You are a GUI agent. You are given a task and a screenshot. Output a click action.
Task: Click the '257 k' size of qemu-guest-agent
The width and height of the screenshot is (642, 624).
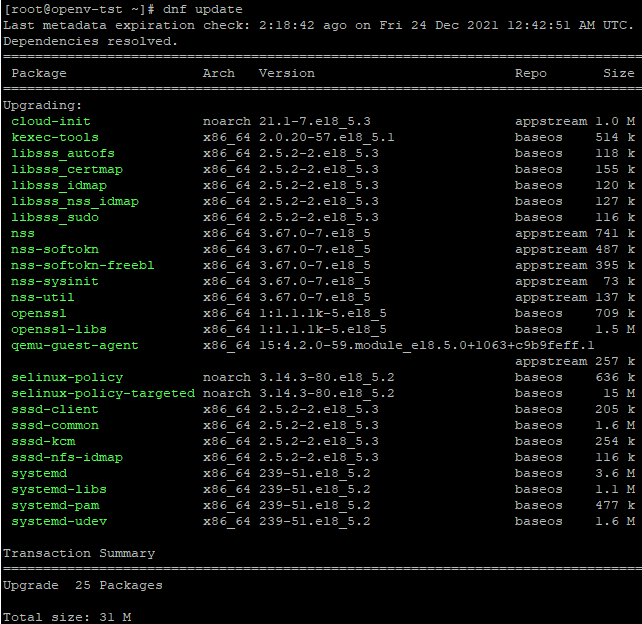tap(615, 361)
